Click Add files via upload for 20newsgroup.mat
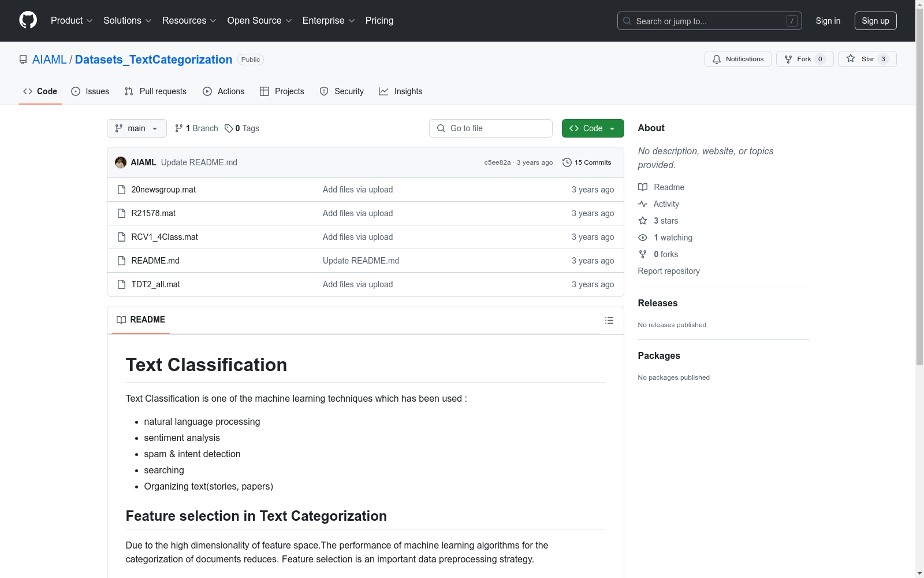Image resolution: width=924 pixels, height=578 pixels. (358, 190)
